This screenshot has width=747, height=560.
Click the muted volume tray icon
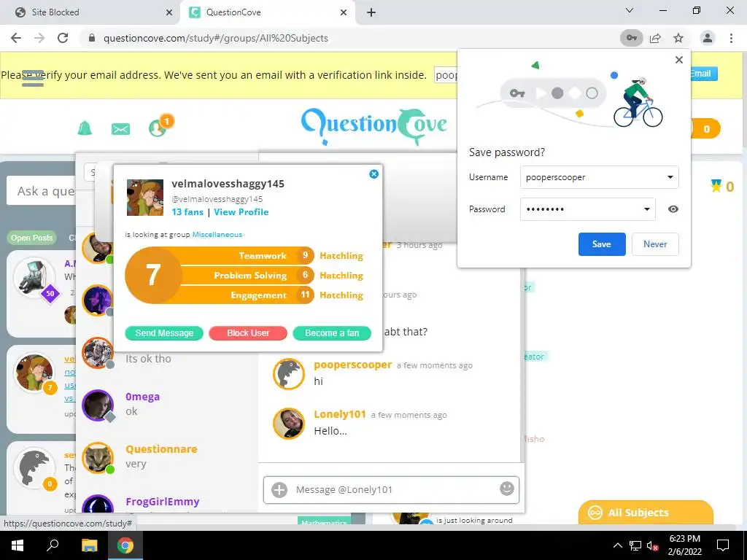click(652, 545)
